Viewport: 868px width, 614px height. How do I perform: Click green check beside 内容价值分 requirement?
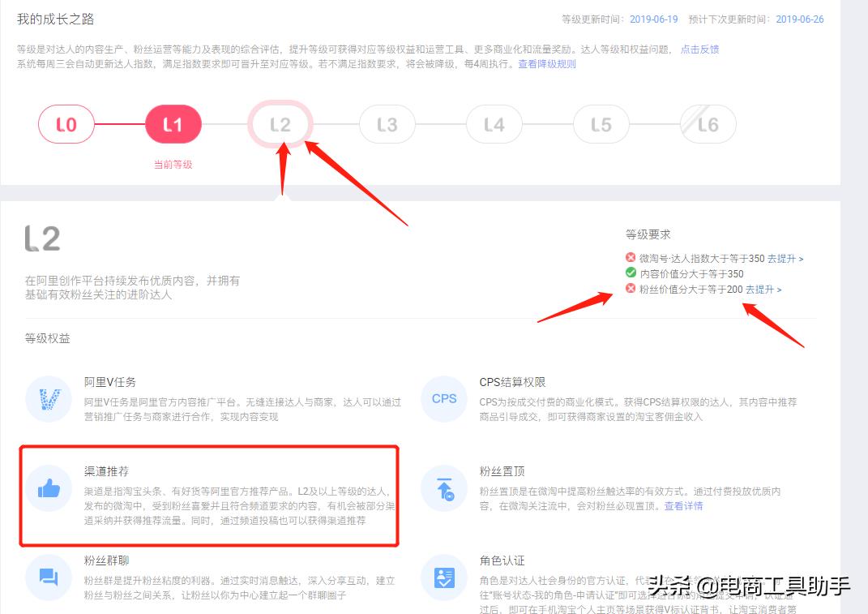click(631, 273)
